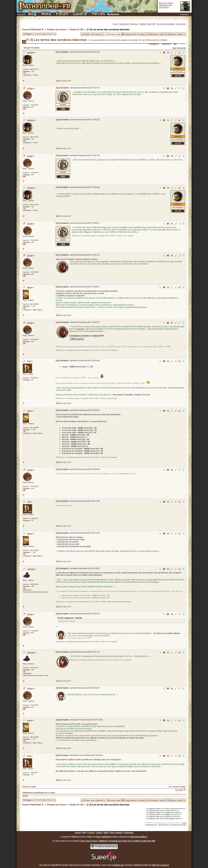Open the Options dropdown above the posts
This screenshot has height=868, width=208.
pos(166,44)
